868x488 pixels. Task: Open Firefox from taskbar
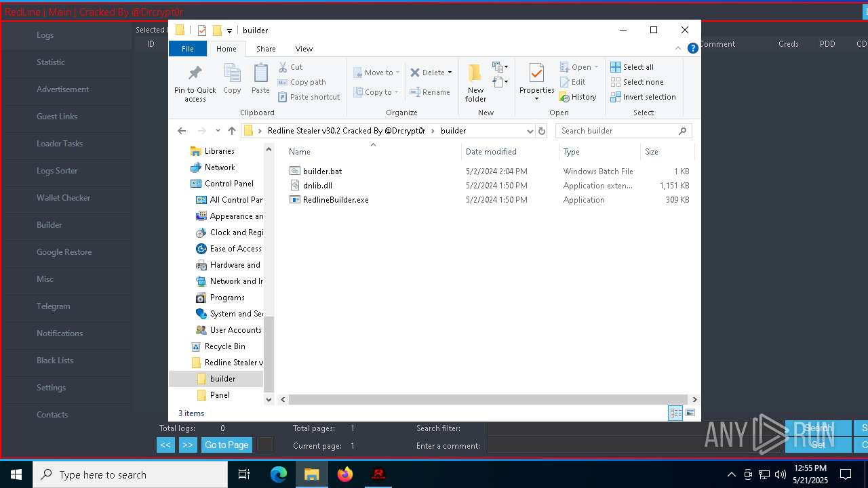[345, 474]
